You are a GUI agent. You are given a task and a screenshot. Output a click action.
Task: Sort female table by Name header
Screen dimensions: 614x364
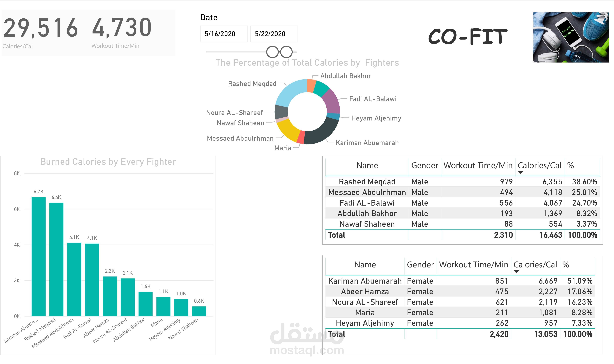click(365, 265)
